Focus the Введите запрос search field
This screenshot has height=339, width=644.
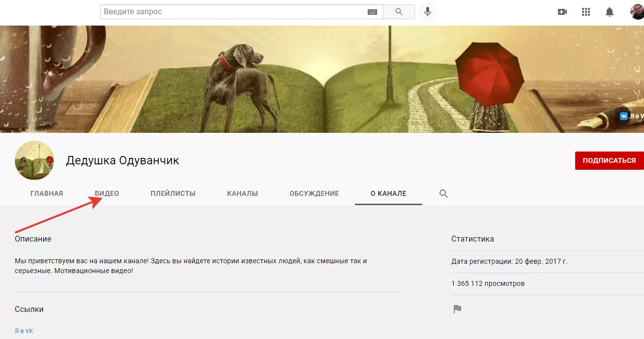[241, 11]
